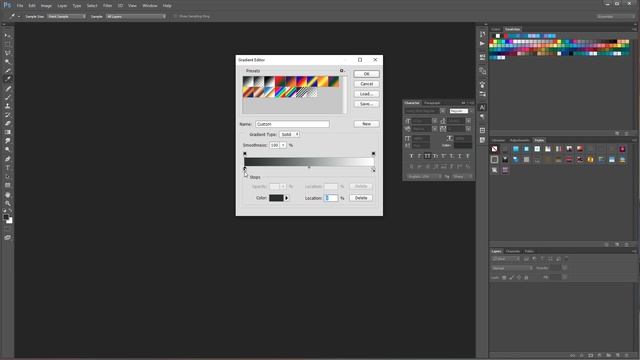Toggle the Show Sampling Ring checkbox
Viewport: 640px width, 360px height.
[x=176, y=16]
